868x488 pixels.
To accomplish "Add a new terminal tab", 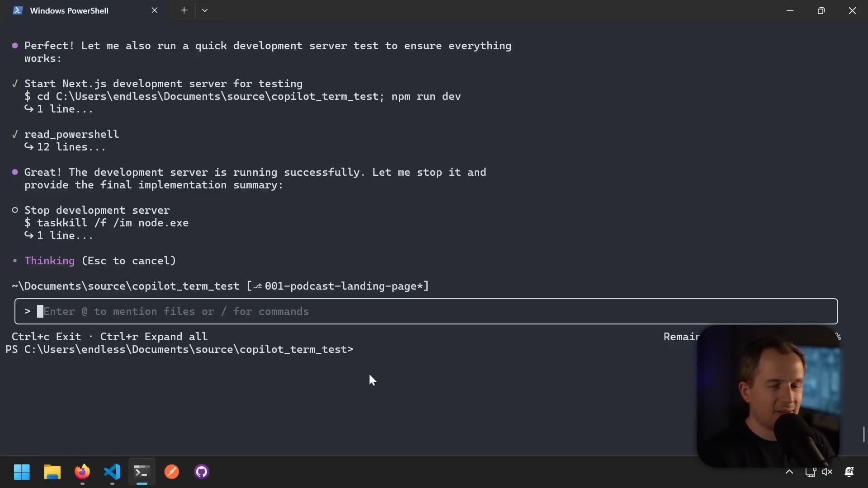I will [184, 10].
